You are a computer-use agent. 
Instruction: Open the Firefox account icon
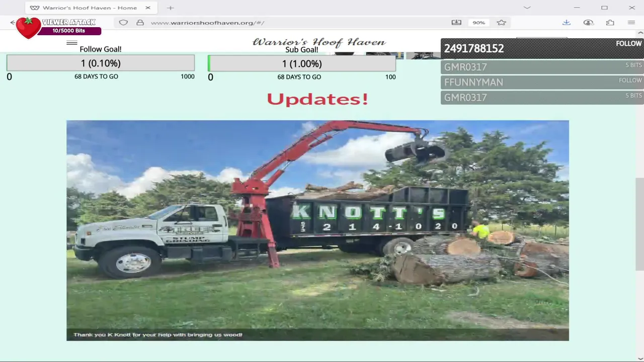click(588, 23)
